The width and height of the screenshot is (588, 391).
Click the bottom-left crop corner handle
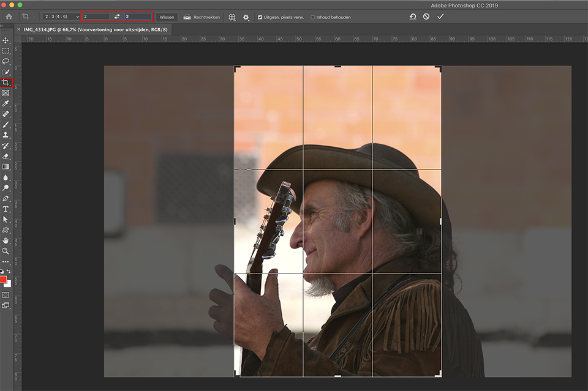tap(236, 374)
